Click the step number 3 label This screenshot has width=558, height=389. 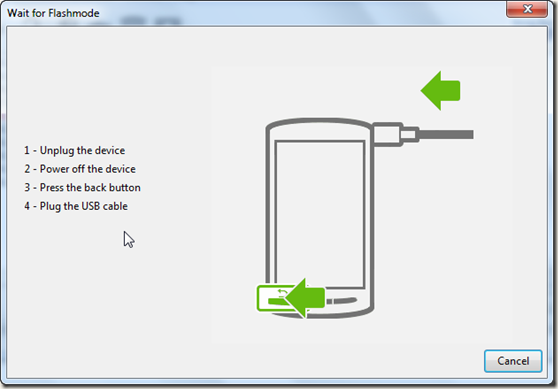coord(27,187)
